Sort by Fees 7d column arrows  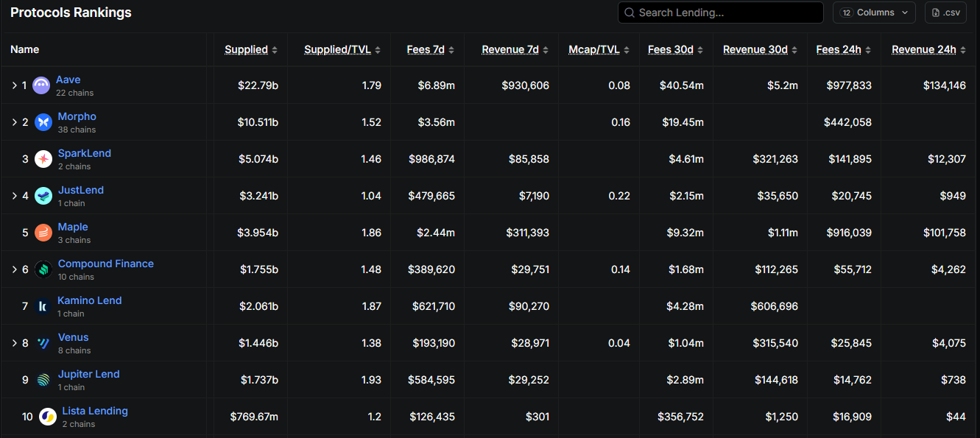[451, 50]
